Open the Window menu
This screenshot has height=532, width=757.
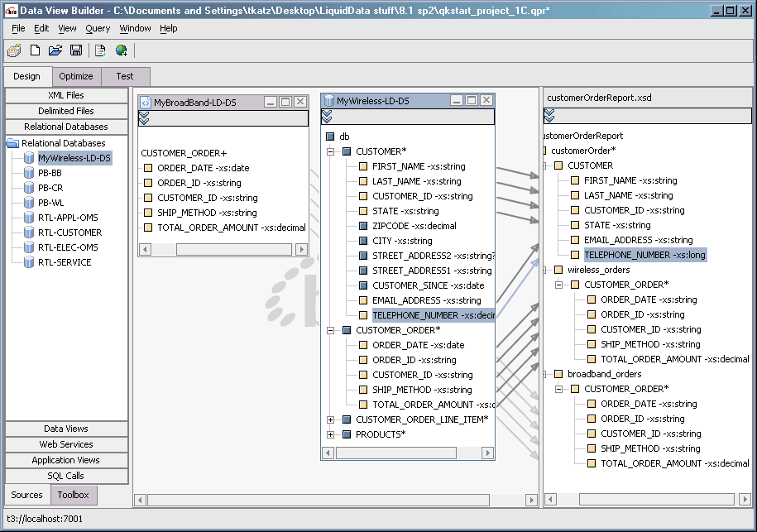click(x=135, y=28)
